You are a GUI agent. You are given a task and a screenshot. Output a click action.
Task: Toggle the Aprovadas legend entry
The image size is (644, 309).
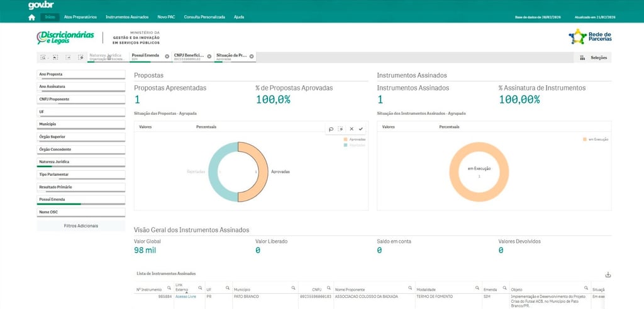(x=356, y=139)
